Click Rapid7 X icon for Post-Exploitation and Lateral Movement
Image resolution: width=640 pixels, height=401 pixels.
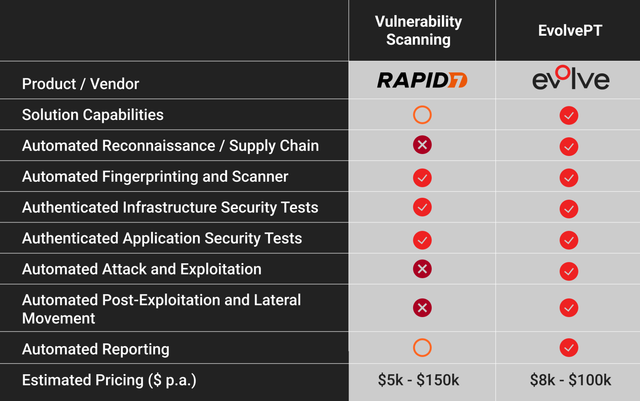point(422,308)
